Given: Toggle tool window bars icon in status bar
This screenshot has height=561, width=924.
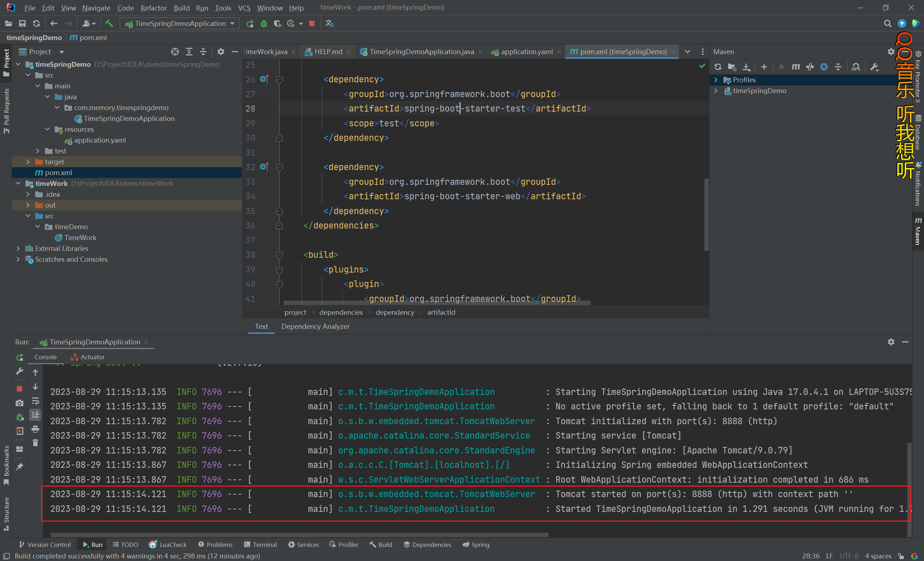Looking at the screenshot, I should [x=6, y=556].
